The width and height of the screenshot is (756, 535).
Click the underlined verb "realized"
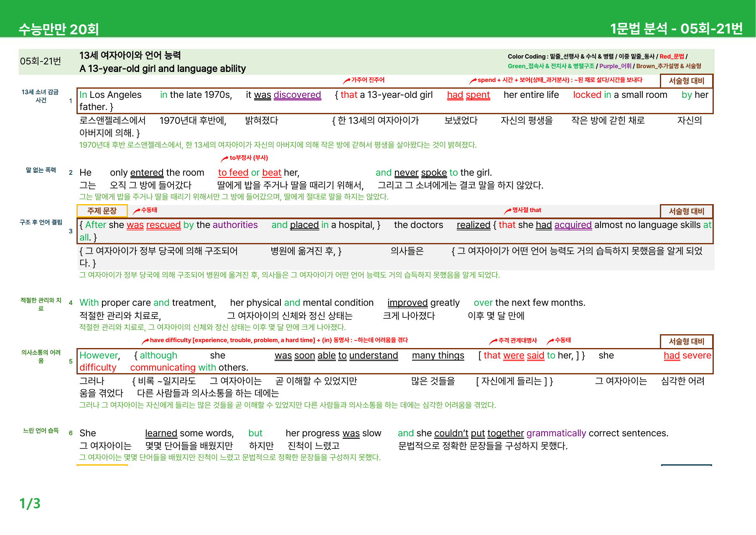click(x=473, y=225)
